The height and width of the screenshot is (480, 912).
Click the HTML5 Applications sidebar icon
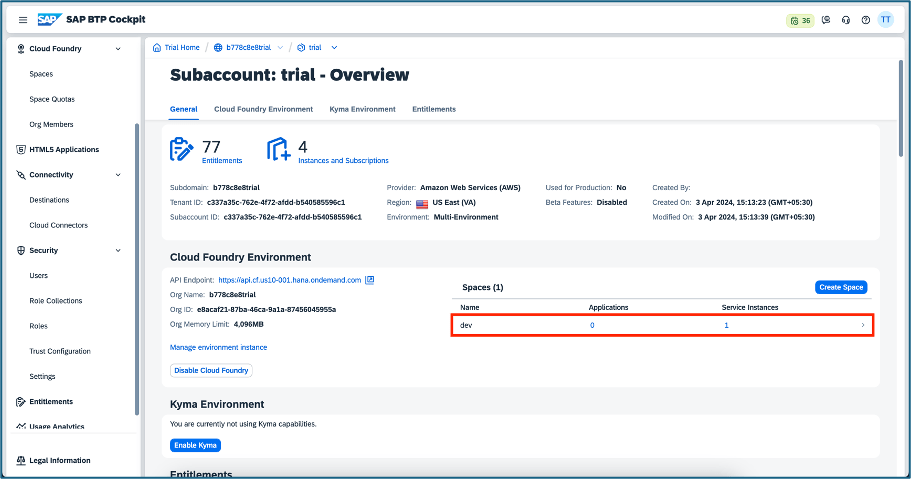21,150
